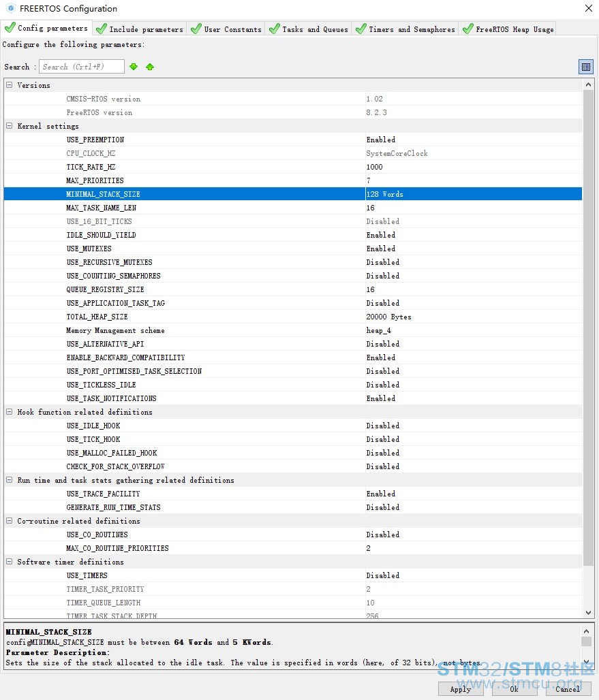
Task: Select the USE_MALLOC_FAILED_HOOK row
Action: point(292,453)
